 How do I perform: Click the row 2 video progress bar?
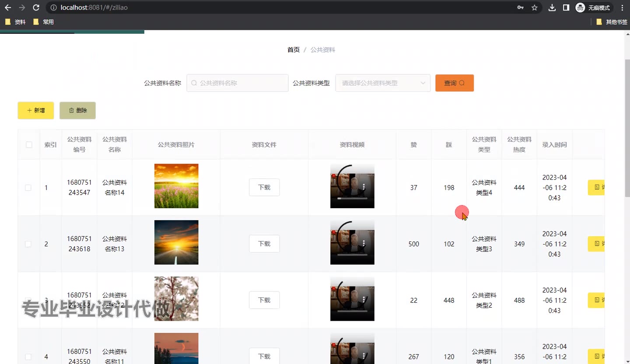[x=352, y=255]
